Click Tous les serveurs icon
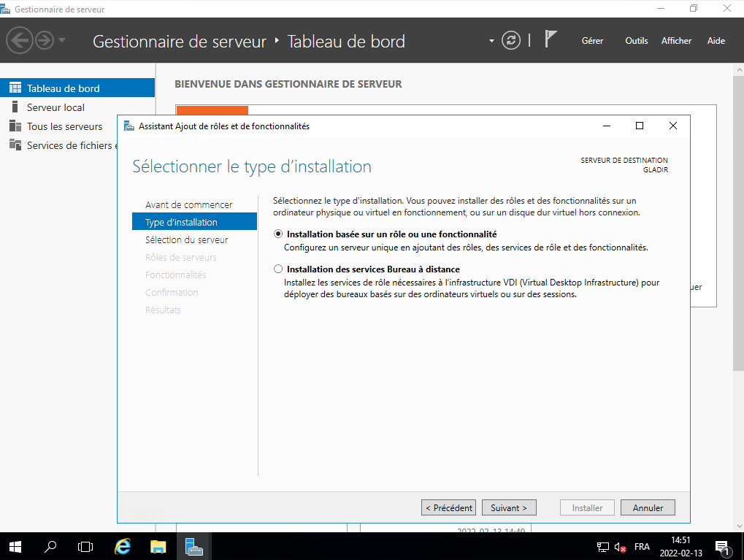744x560 pixels. coord(15,126)
